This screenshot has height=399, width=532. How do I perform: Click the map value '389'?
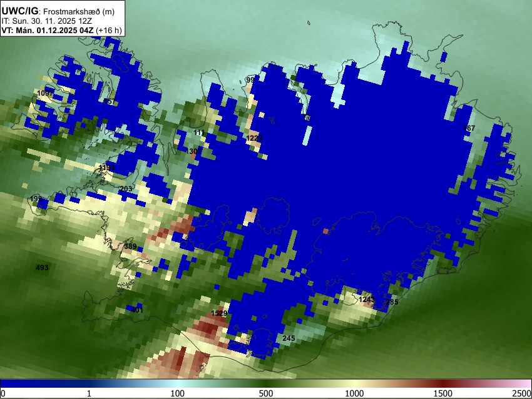tap(130, 246)
